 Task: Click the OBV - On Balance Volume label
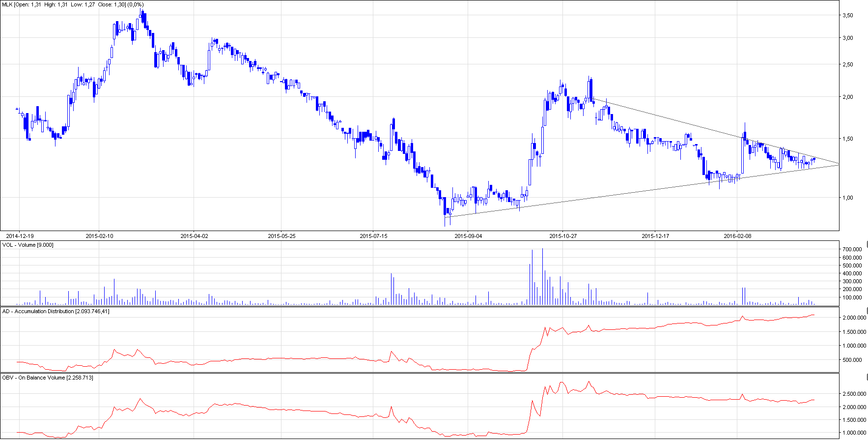[48, 378]
